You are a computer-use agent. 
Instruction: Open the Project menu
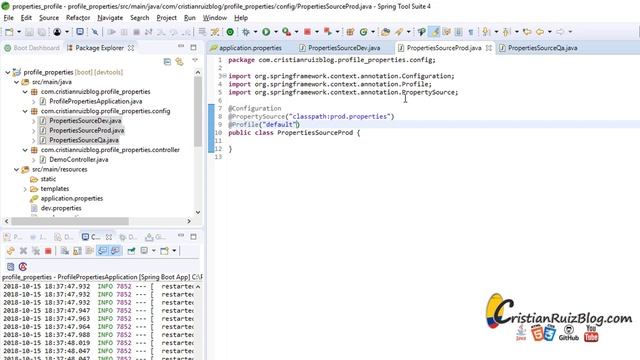pos(166,18)
